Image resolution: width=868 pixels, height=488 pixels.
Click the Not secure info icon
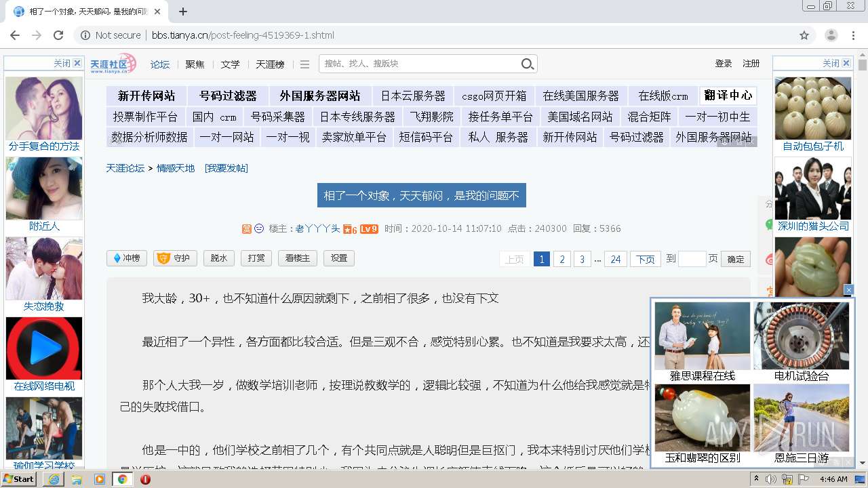[85, 35]
